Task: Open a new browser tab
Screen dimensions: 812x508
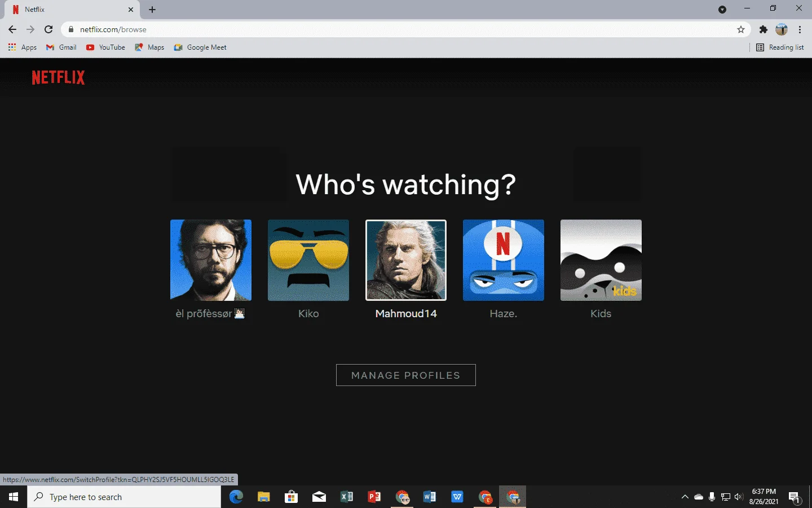Action: (152, 10)
